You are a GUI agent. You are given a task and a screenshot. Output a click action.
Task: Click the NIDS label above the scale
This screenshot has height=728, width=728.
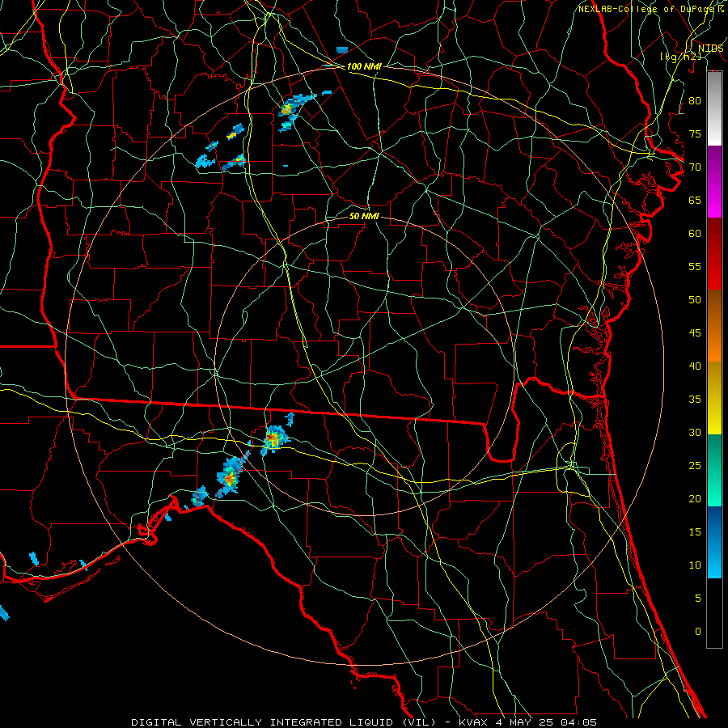710,48
